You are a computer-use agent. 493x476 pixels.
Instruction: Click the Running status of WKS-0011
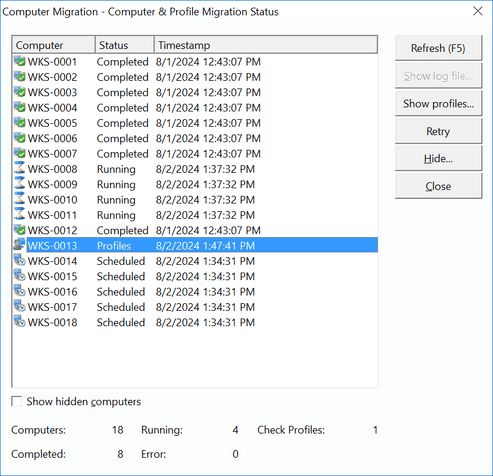[x=116, y=215]
